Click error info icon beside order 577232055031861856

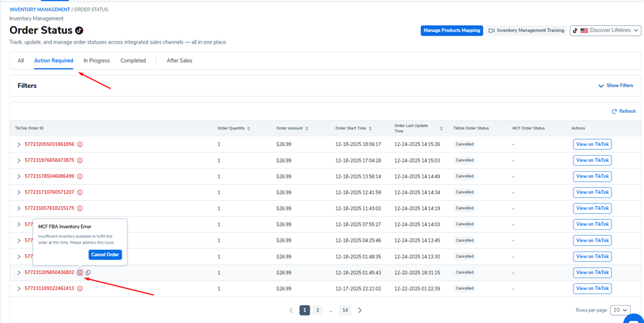tap(80, 145)
